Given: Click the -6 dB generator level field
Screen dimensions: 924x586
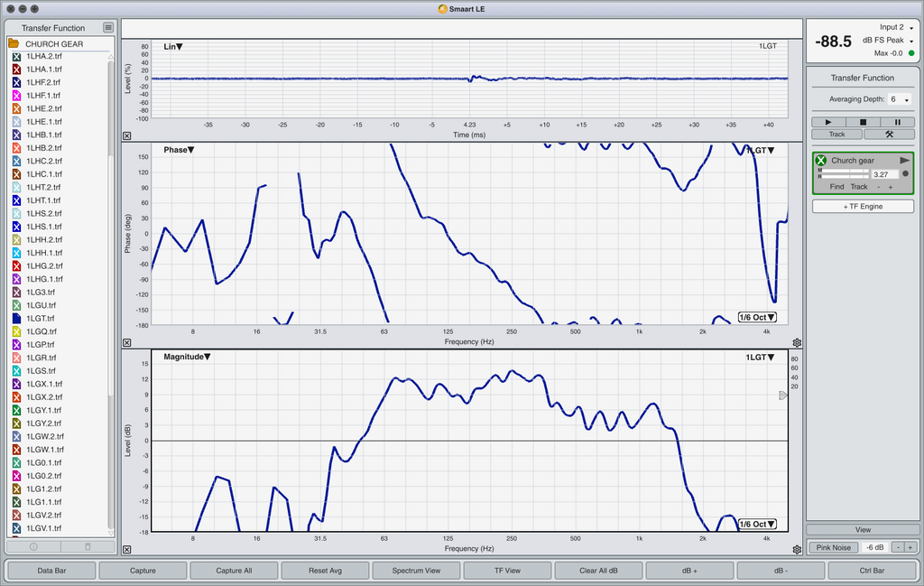Looking at the screenshot, I should pos(874,548).
